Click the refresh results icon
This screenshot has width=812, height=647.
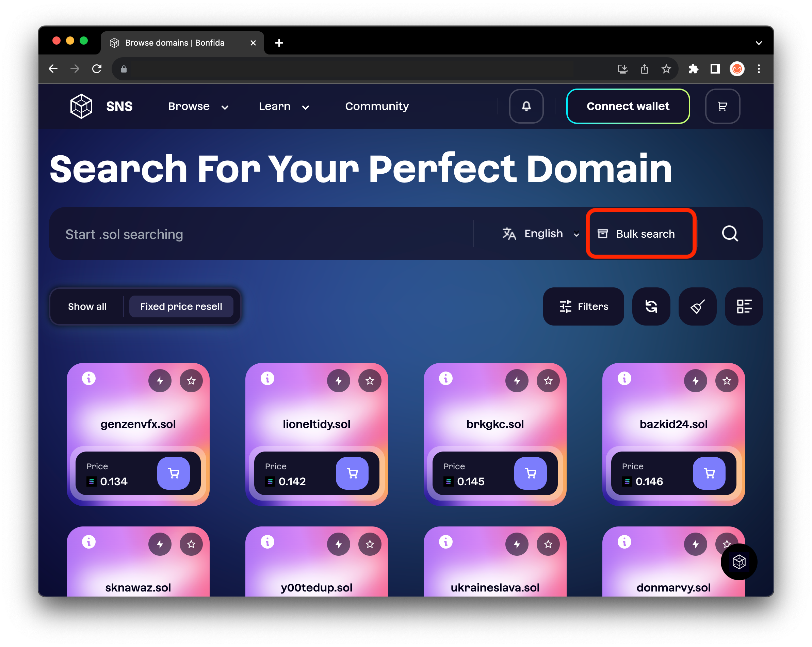pos(651,306)
